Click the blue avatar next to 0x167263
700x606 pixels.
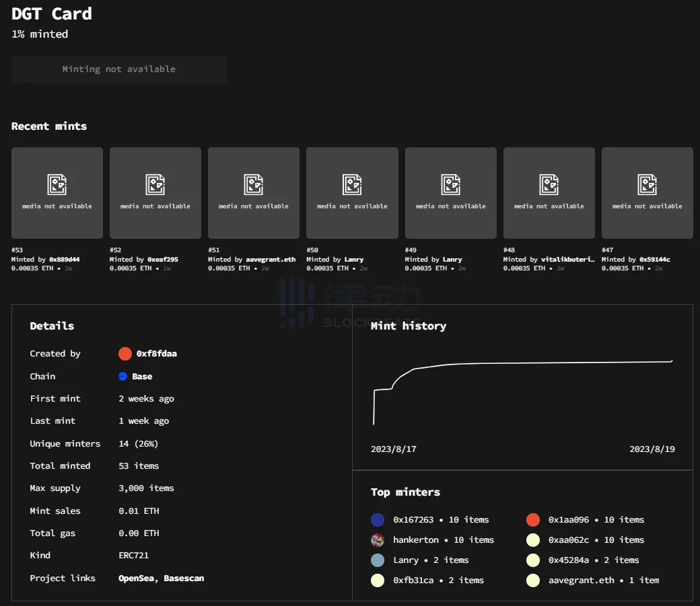tap(378, 520)
